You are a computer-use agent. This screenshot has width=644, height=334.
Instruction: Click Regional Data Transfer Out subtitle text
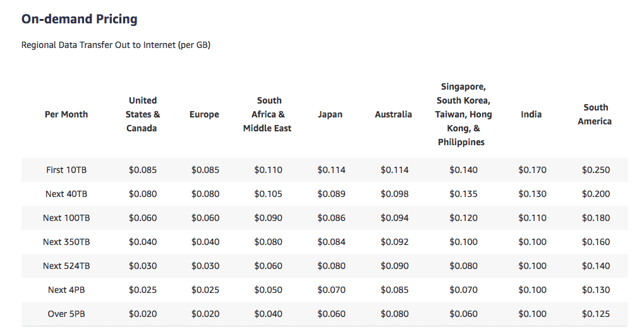[116, 45]
